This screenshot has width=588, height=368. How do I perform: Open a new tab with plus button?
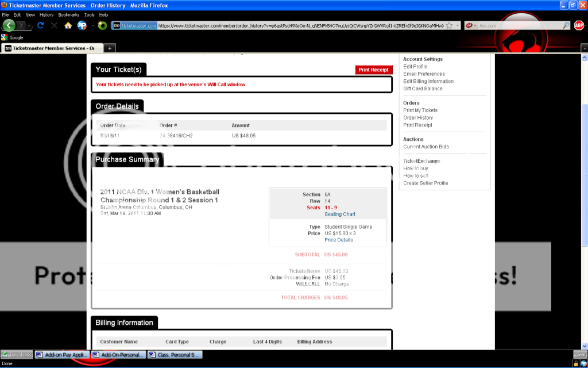[109, 48]
